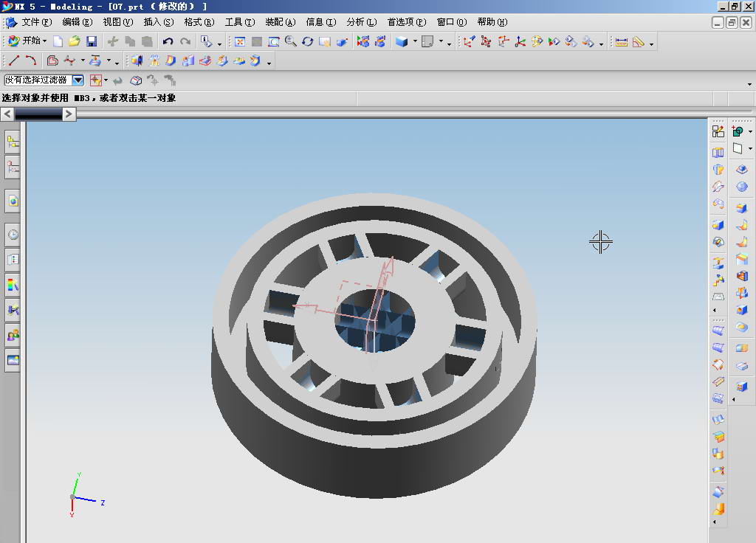Expand the feature toolbar overflow arrow
Viewport: 756px width, 543px height.
click(x=269, y=63)
